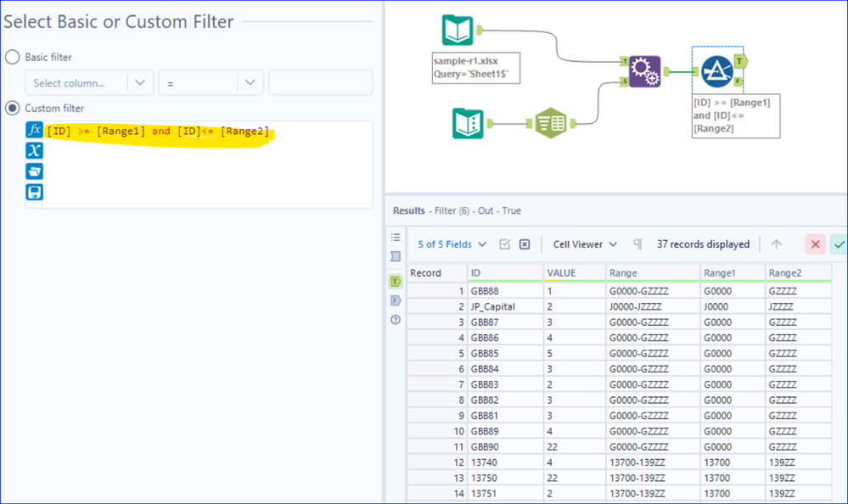The height and width of the screenshot is (504, 848).
Task: Select the JZZZZ Range2 cell
Action: pyautogui.click(x=798, y=306)
